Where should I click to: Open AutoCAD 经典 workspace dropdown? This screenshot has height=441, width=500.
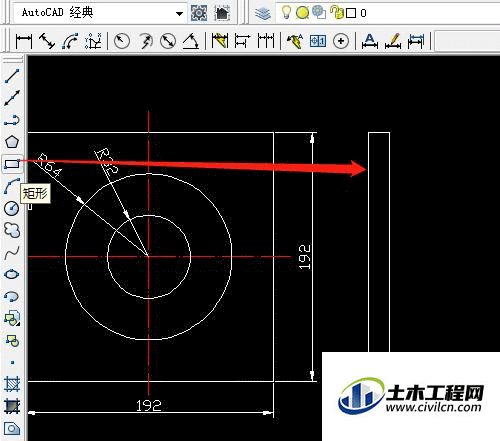tap(99, 13)
